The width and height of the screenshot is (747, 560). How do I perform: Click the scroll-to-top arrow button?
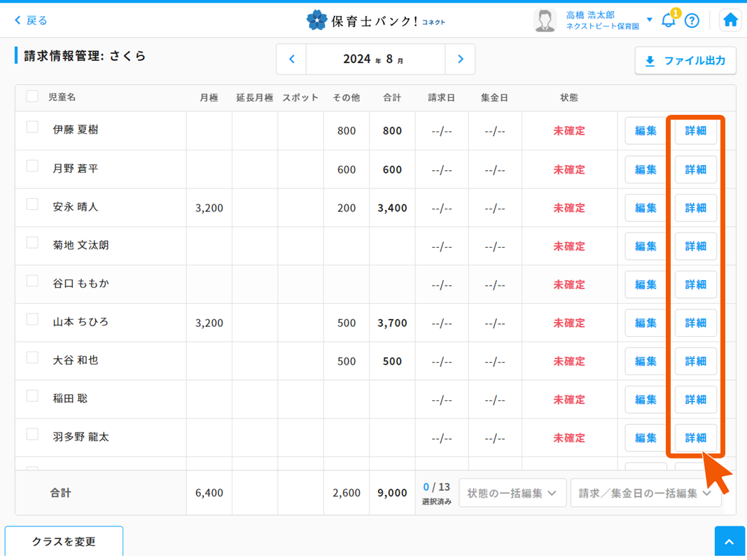[729, 542]
